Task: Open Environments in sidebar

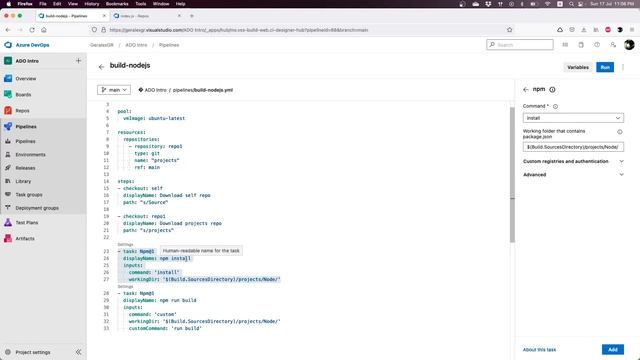Action: [30, 155]
